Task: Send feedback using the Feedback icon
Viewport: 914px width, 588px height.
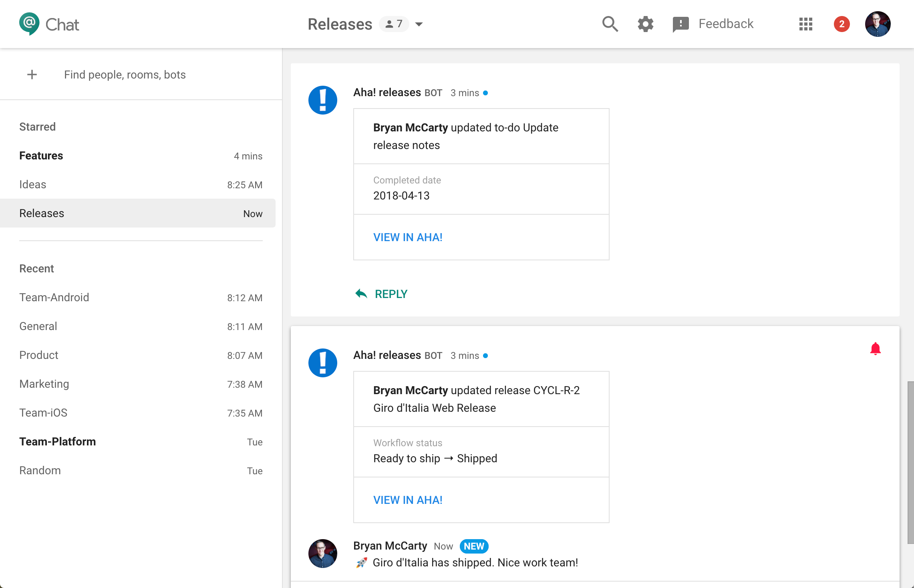Action: pos(680,24)
